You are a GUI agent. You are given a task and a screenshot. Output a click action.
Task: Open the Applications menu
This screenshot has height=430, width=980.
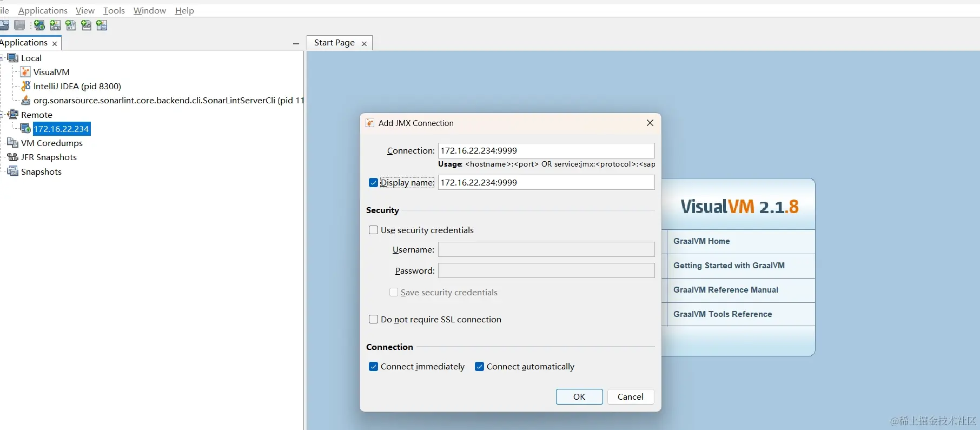point(43,10)
